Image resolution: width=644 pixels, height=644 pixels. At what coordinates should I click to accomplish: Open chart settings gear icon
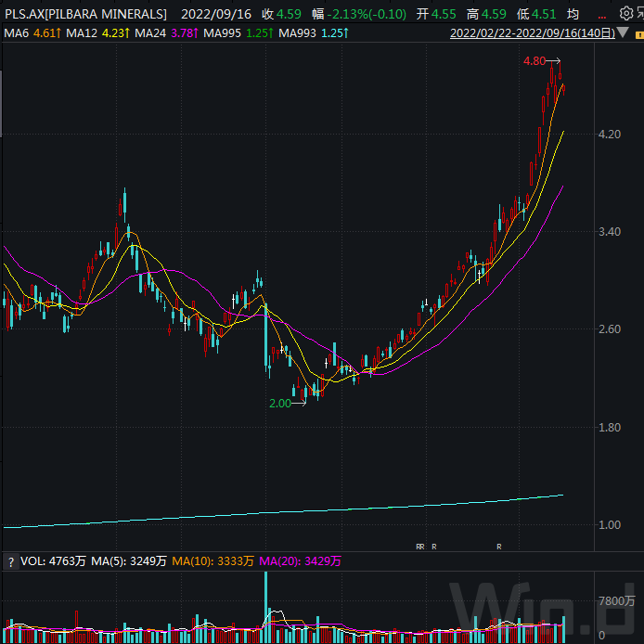click(626, 14)
